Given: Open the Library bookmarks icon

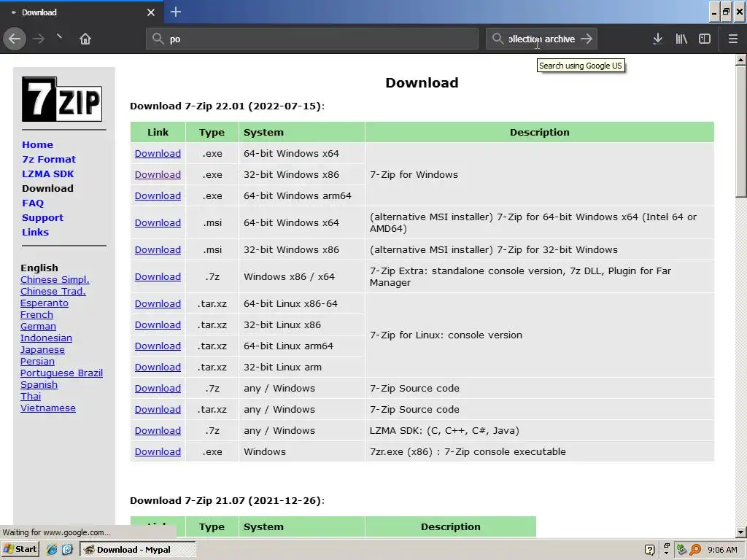Looking at the screenshot, I should [681, 39].
